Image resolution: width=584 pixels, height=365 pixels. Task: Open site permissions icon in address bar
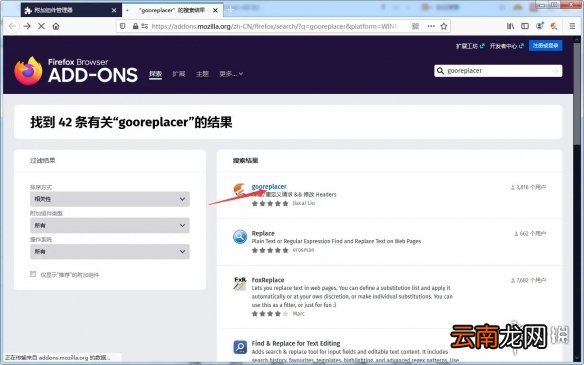click(x=145, y=26)
